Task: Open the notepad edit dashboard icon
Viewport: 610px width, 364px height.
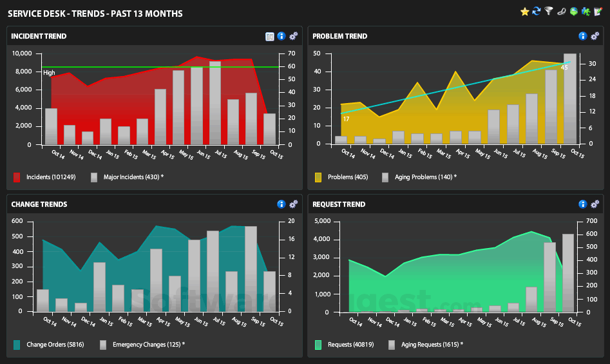Action: click(x=598, y=12)
